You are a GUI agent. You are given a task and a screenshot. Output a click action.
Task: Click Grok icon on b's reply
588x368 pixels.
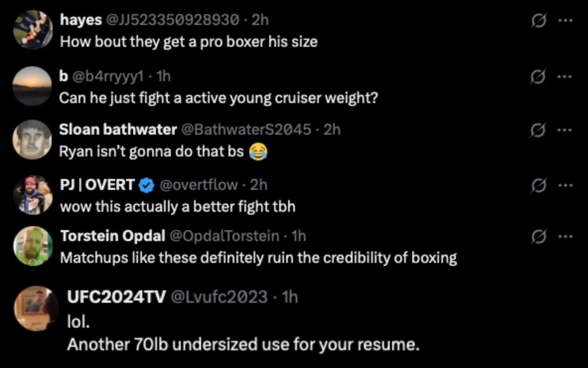[538, 76]
